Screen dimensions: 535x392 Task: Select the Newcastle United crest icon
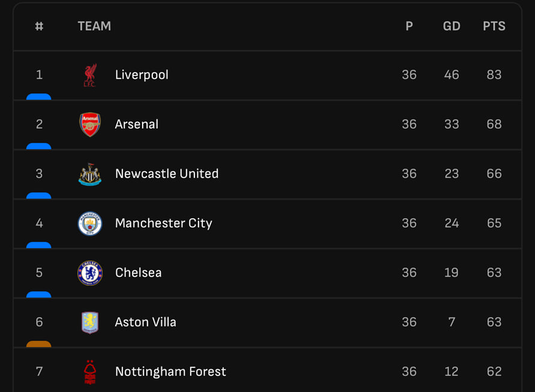pyautogui.click(x=90, y=174)
